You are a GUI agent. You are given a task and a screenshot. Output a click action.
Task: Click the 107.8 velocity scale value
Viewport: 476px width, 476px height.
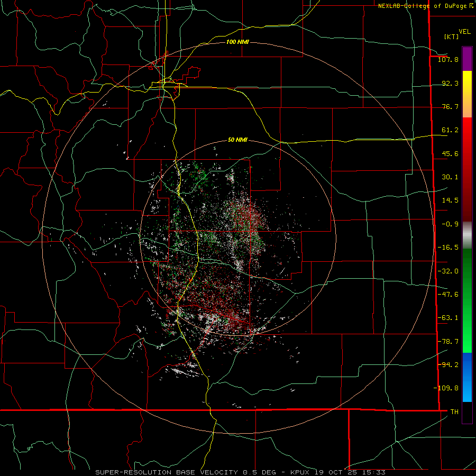(x=448, y=59)
